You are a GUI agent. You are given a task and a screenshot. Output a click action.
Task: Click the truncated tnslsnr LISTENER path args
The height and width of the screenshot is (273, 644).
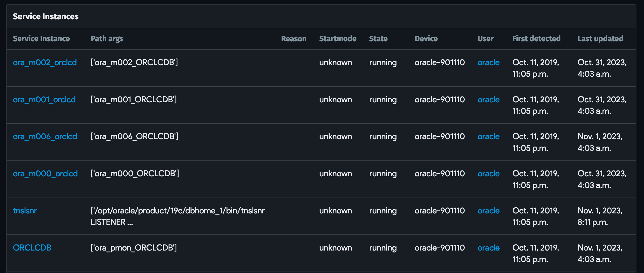click(178, 216)
